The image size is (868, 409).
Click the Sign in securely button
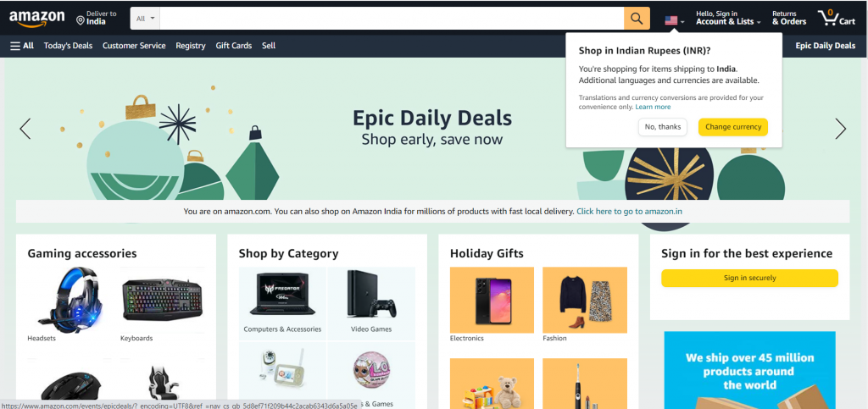coord(749,278)
